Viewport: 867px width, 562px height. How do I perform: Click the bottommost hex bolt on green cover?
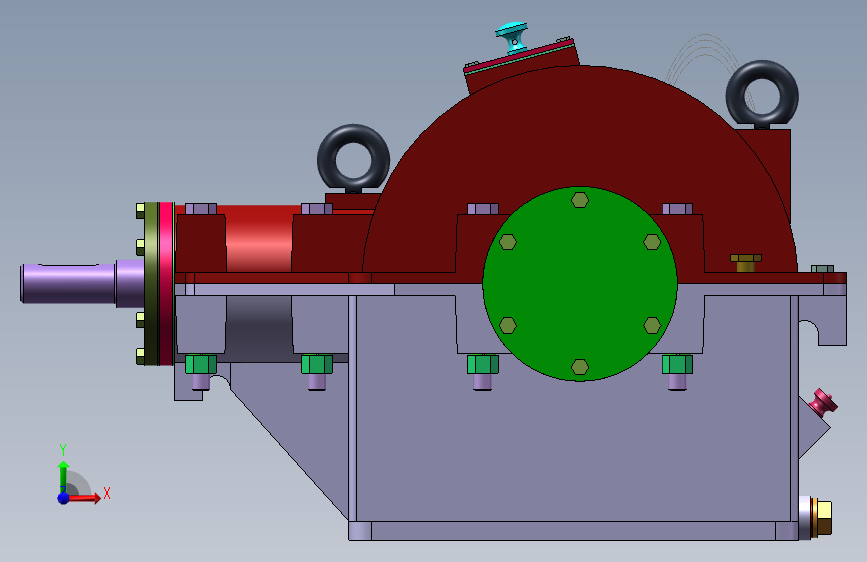point(579,367)
